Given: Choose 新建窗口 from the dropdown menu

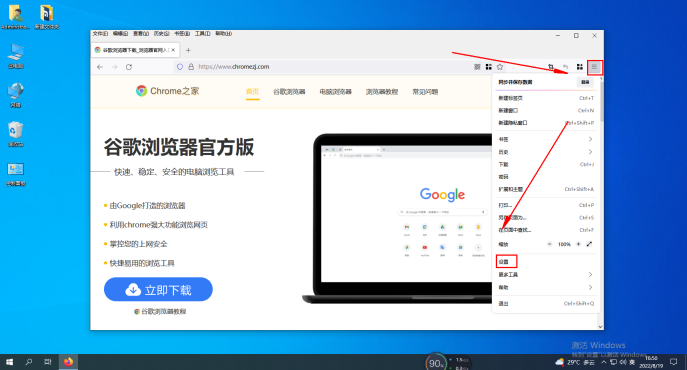Looking at the screenshot, I should pyautogui.click(x=546, y=110).
